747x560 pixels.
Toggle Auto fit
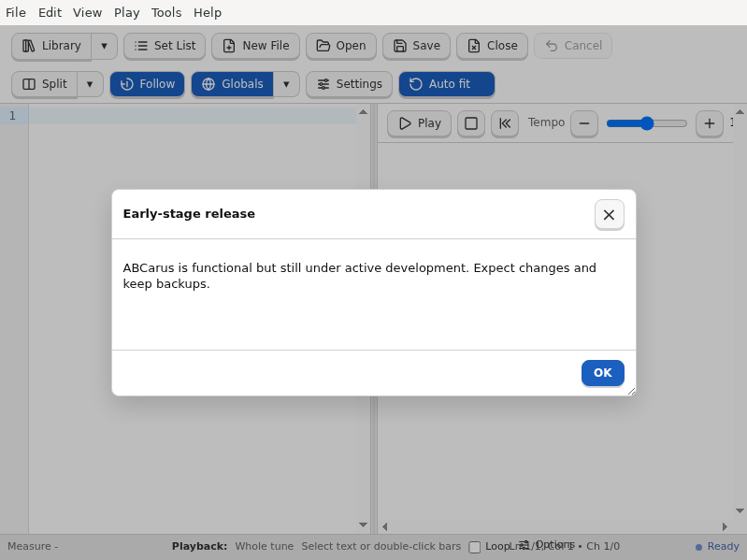446,84
